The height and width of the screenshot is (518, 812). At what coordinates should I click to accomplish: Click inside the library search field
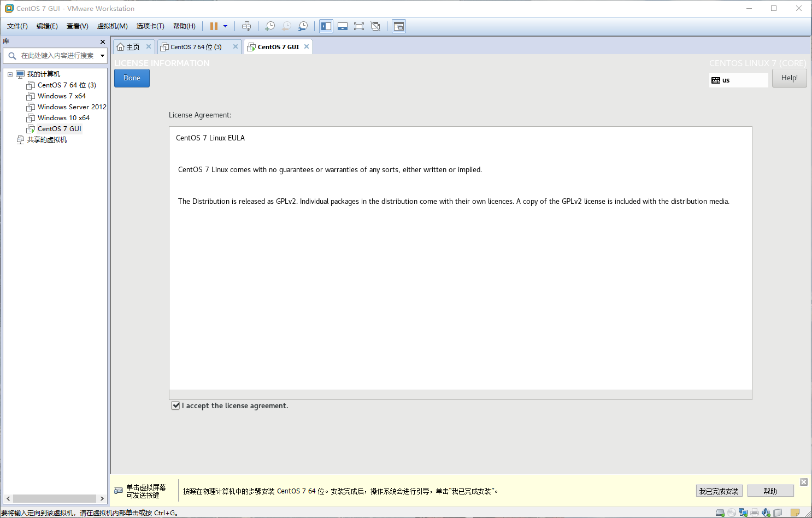click(x=57, y=56)
